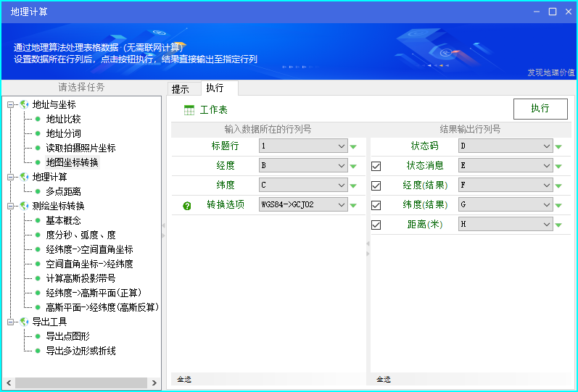
Task: Switch to the 执行 tab
Action: [219, 88]
